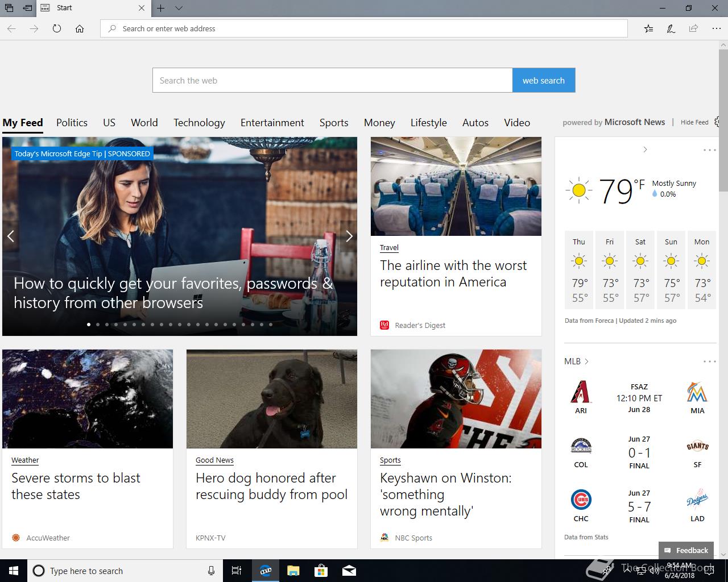Open the Entertainment feed tab
The height and width of the screenshot is (582, 728).
coord(272,123)
